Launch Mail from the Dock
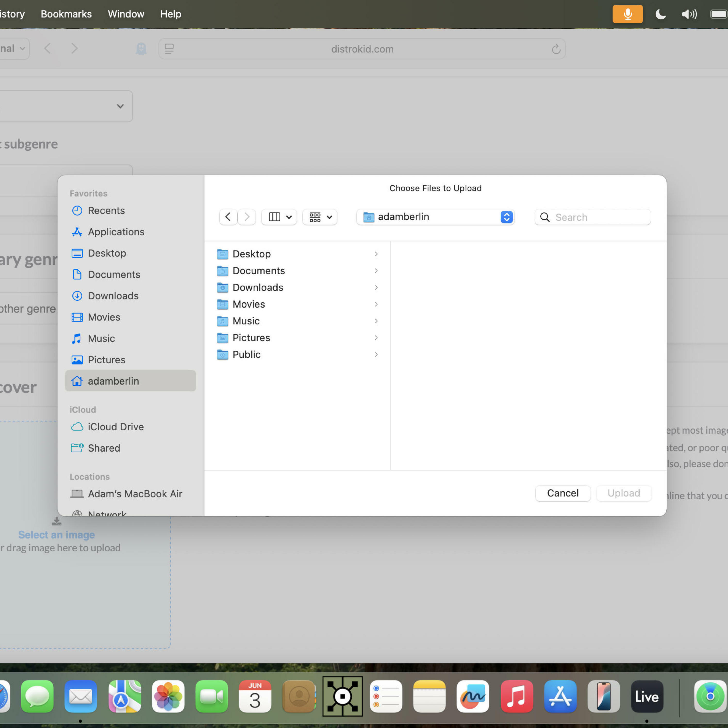 [81, 696]
